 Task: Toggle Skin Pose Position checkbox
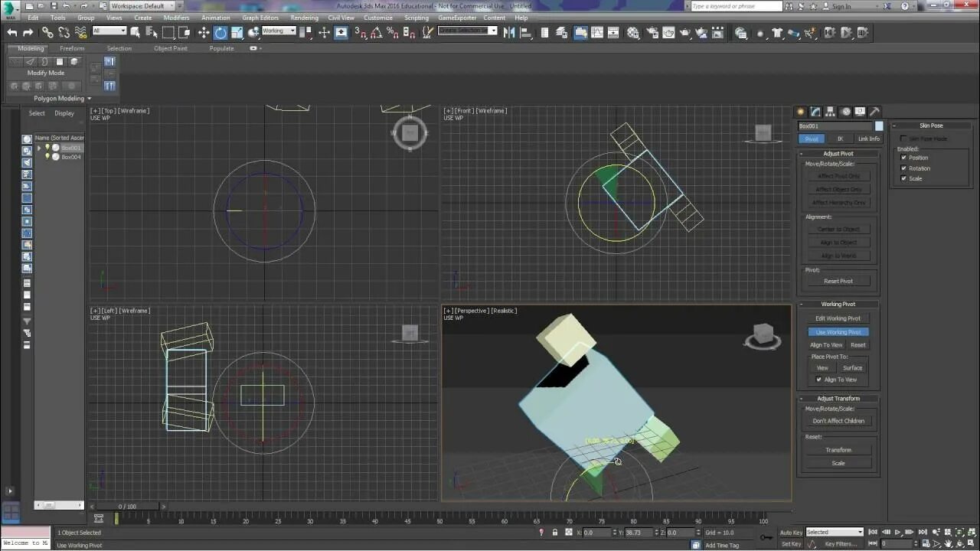coord(904,158)
